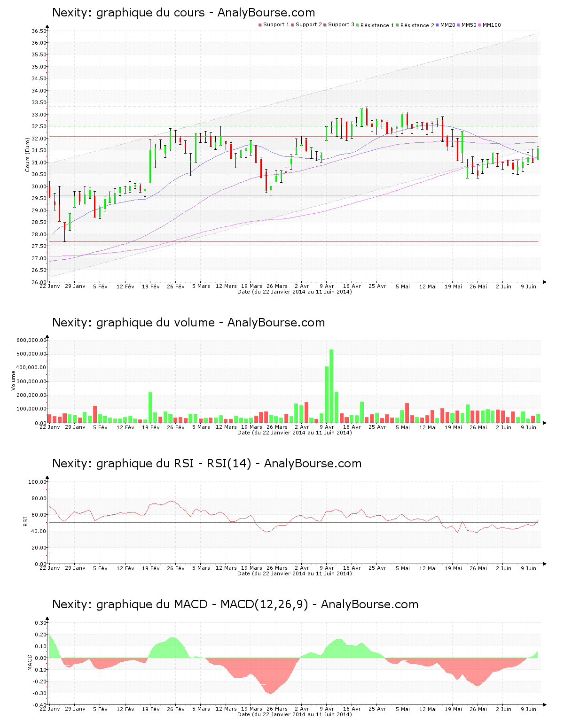Click the 33.00 tick on price axis

click(39, 115)
